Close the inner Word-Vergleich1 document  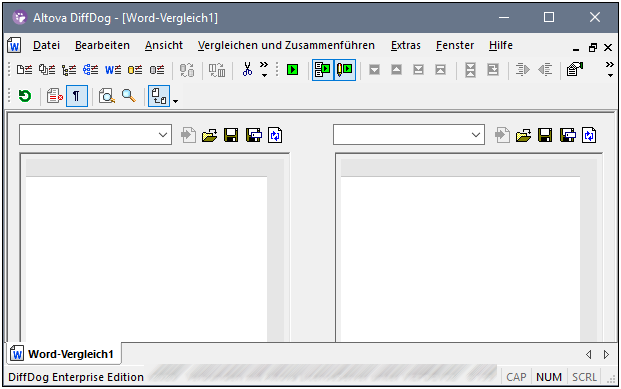point(608,48)
